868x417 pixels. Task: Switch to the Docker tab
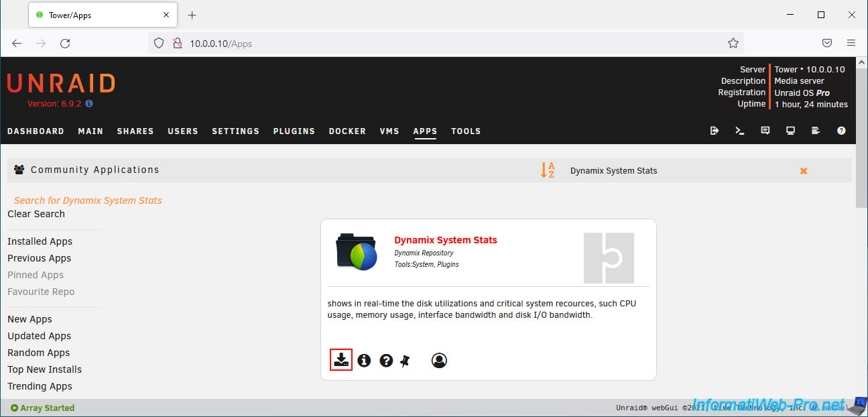point(347,131)
